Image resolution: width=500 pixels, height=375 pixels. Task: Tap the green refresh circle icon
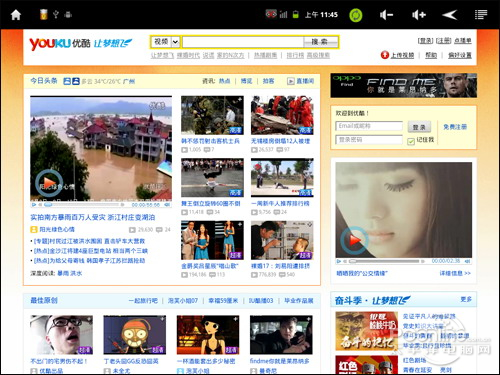coord(356,15)
